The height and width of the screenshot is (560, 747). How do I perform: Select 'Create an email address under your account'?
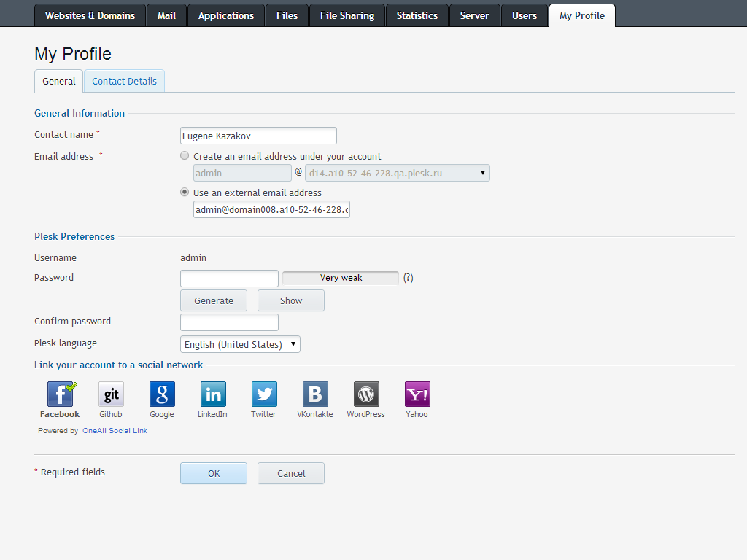click(185, 156)
